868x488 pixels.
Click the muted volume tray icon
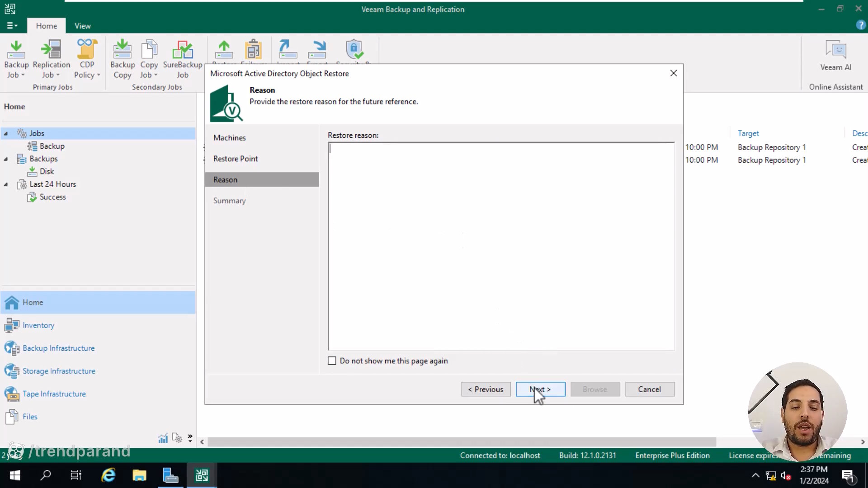coord(786,475)
